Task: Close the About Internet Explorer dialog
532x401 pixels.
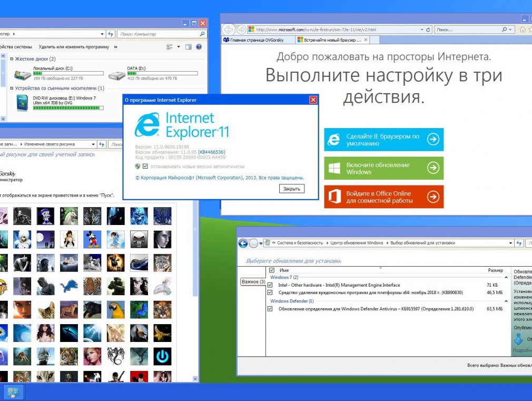Action: 313,100
